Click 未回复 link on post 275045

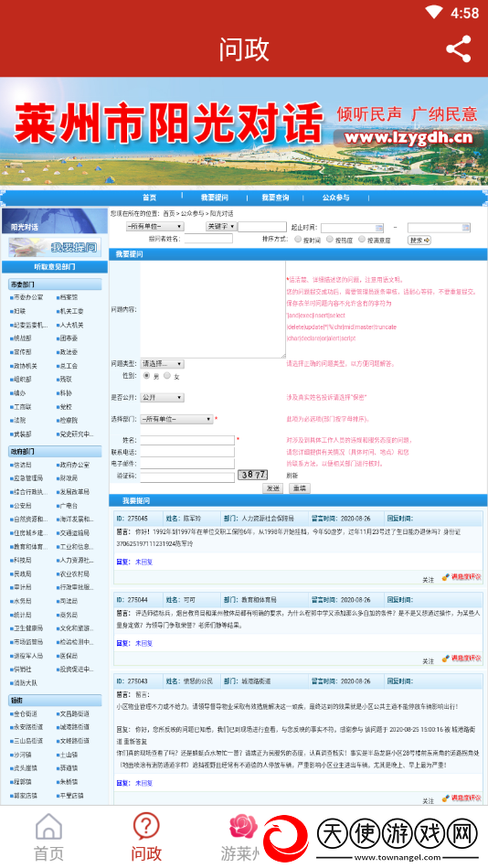coord(143,562)
